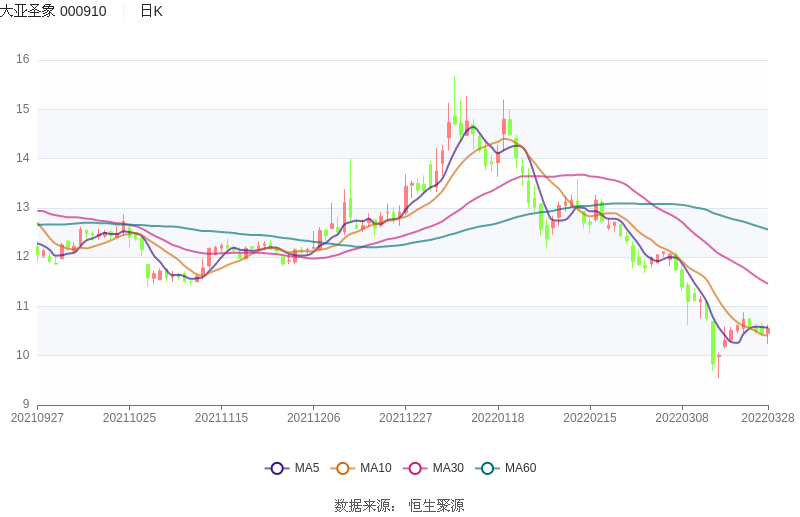Click the MA10 legend text label
This screenshot has height=517, width=800.
pyautogui.click(x=376, y=468)
